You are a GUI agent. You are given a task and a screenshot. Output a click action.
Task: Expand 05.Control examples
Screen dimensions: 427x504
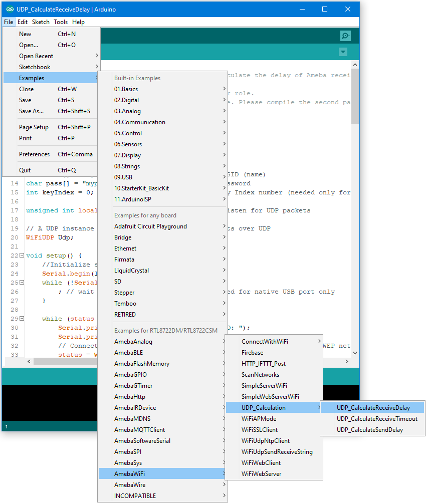click(163, 133)
